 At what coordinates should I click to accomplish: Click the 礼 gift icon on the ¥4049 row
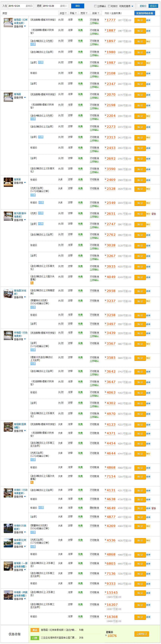[x=32, y=283]
